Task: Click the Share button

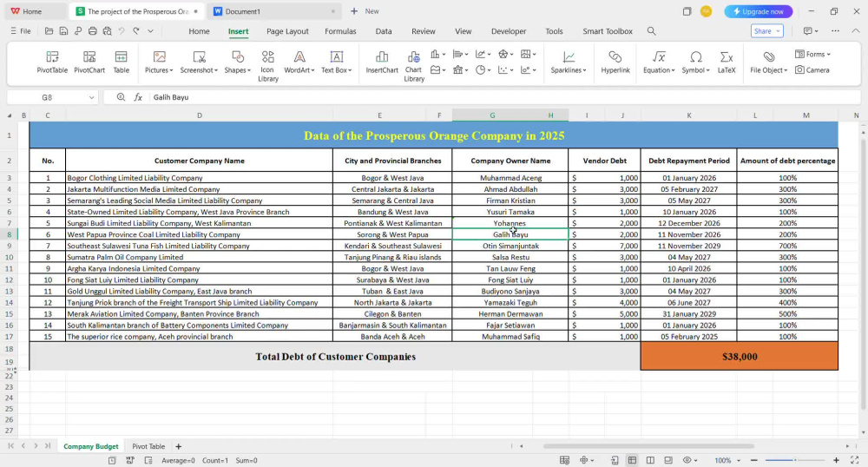Action: pyautogui.click(x=766, y=31)
